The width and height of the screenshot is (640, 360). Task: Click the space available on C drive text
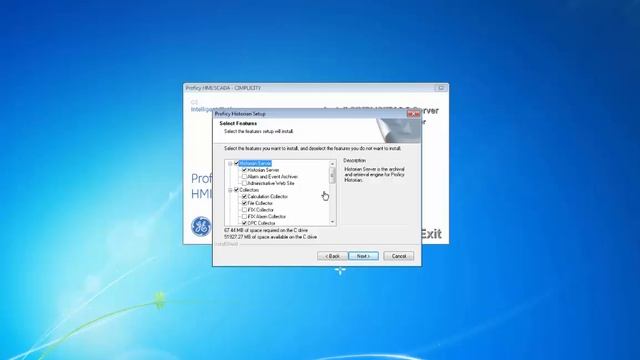coord(271,237)
